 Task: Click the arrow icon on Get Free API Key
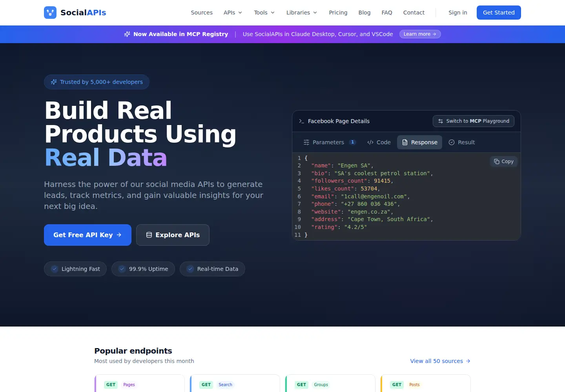119,235
